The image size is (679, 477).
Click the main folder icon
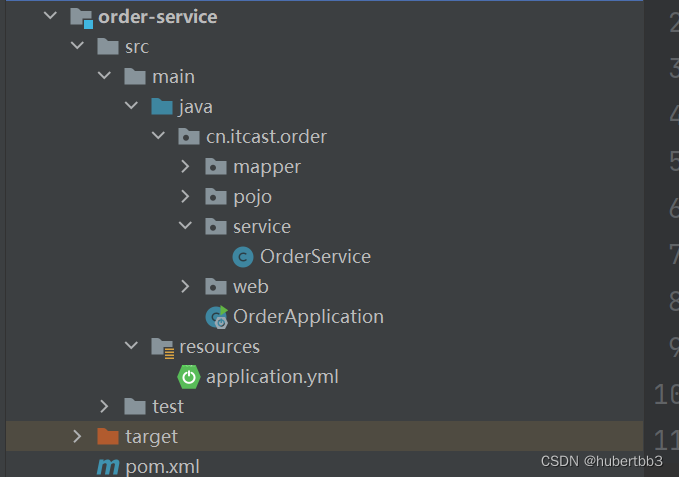[x=135, y=77]
